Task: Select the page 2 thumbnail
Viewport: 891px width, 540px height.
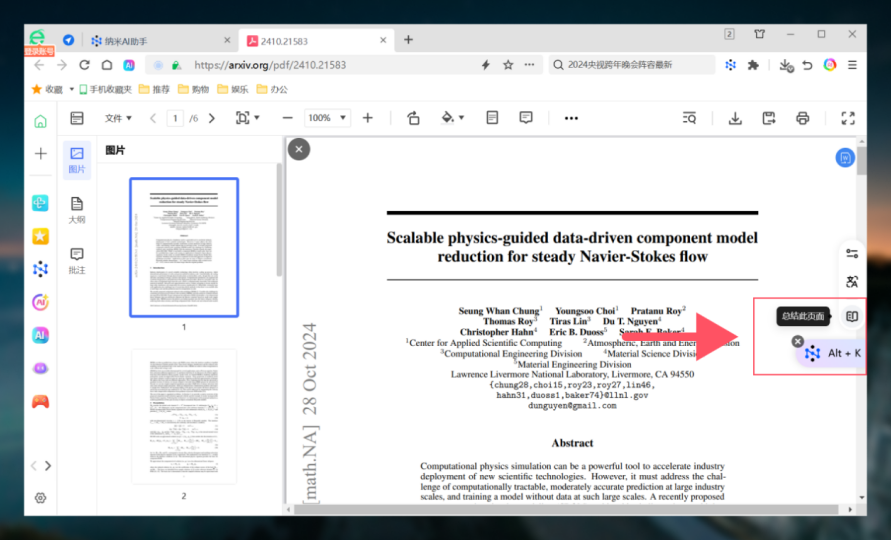Action: click(184, 417)
